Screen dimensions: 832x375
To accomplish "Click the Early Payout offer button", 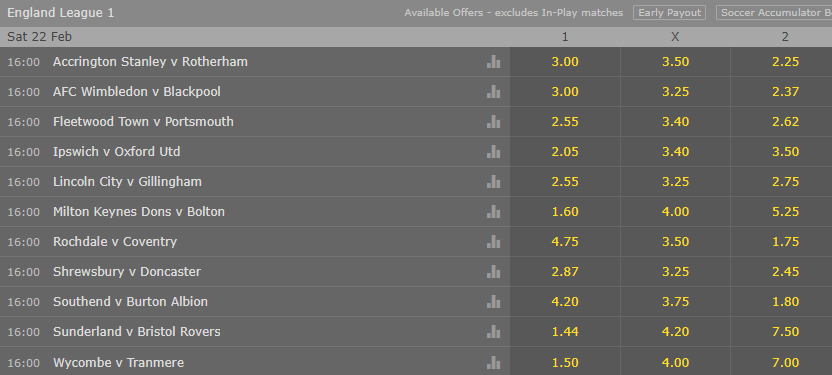I will pyautogui.click(x=669, y=13).
